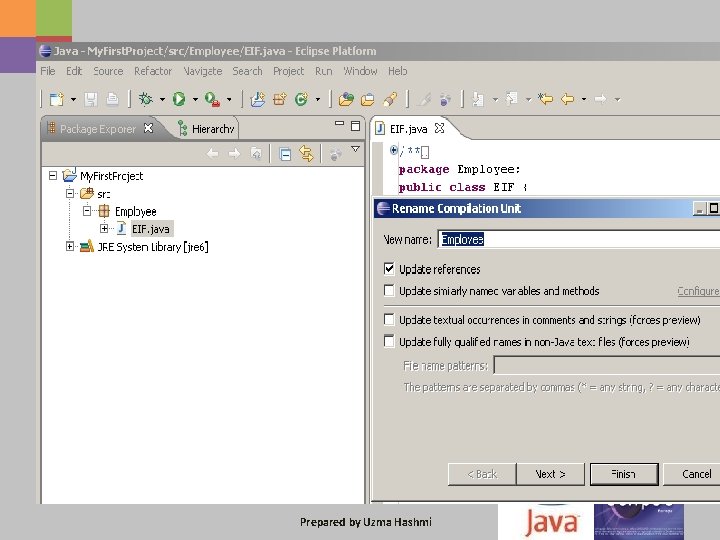The image size is (720, 540).
Task: Open the File menu
Action: pyautogui.click(x=48, y=71)
